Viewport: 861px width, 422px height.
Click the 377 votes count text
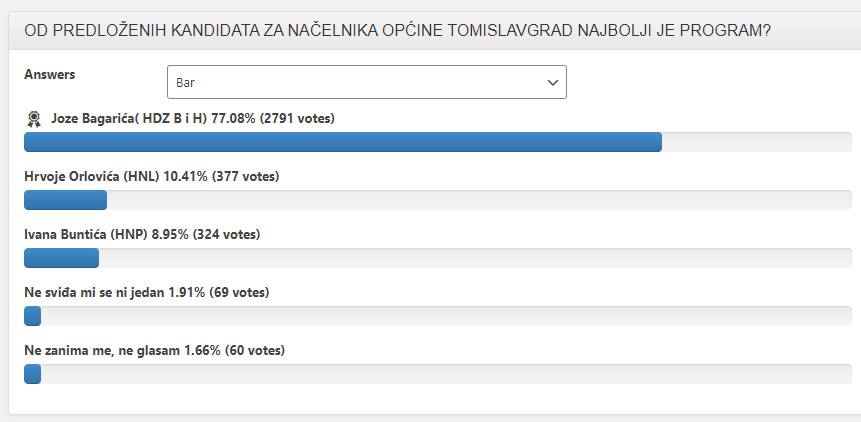tap(245, 177)
